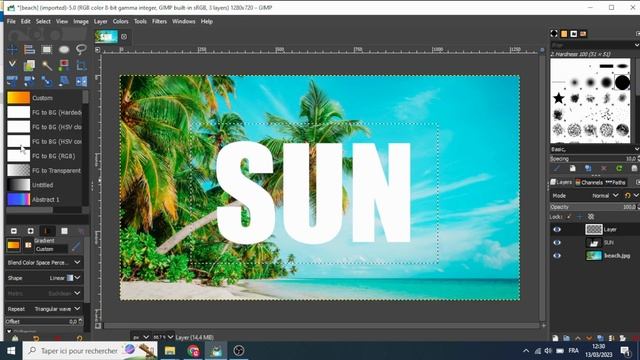Screen dimensions: 640x360
Task: Open File Explorer from the taskbar
Action: tap(170, 351)
